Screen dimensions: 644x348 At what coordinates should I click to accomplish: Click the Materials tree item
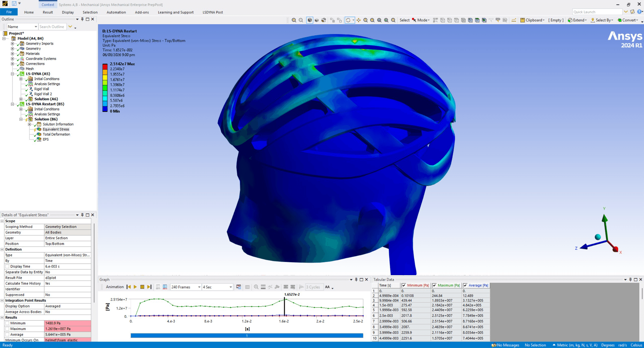[32, 54]
